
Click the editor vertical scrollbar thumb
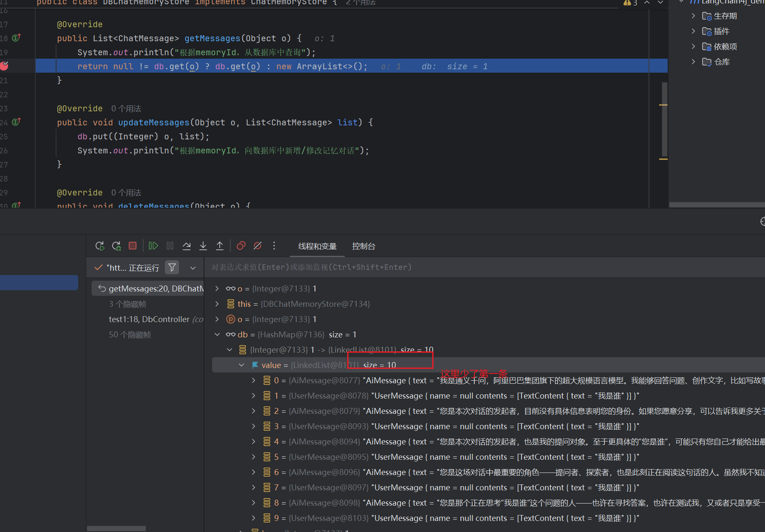[x=664, y=120]
